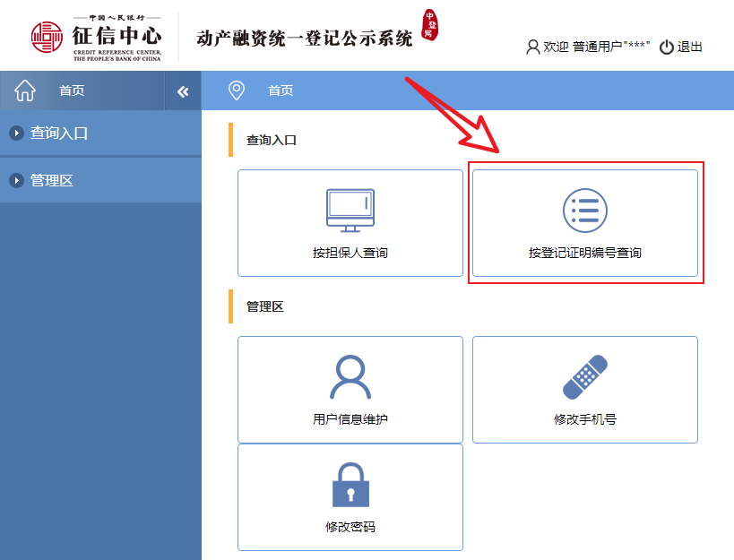Image resolution: width=734 pixels, height=560 pixels.
Task: Select 首页 in the left sidebar
Action: [x=72, y=90]
